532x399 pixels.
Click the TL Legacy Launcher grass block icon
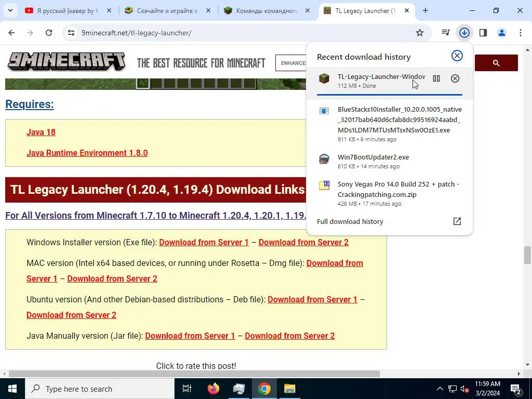[x=324, y=79]
